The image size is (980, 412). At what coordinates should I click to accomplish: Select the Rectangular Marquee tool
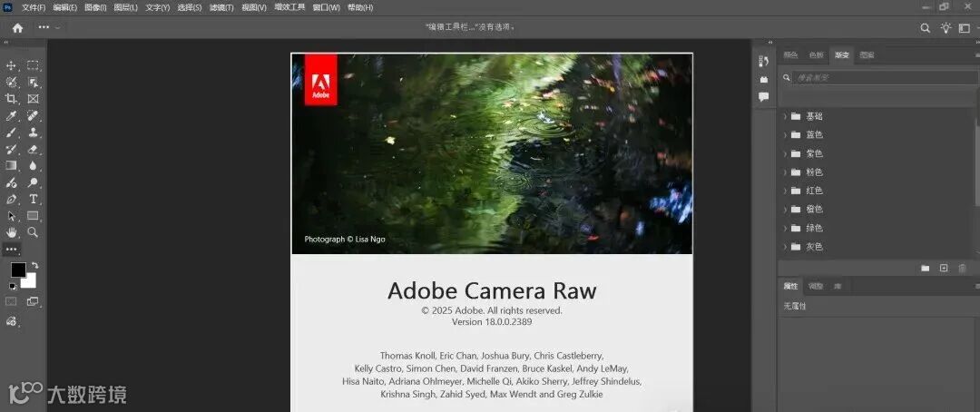pyautogui.click(x=34, y=65)
